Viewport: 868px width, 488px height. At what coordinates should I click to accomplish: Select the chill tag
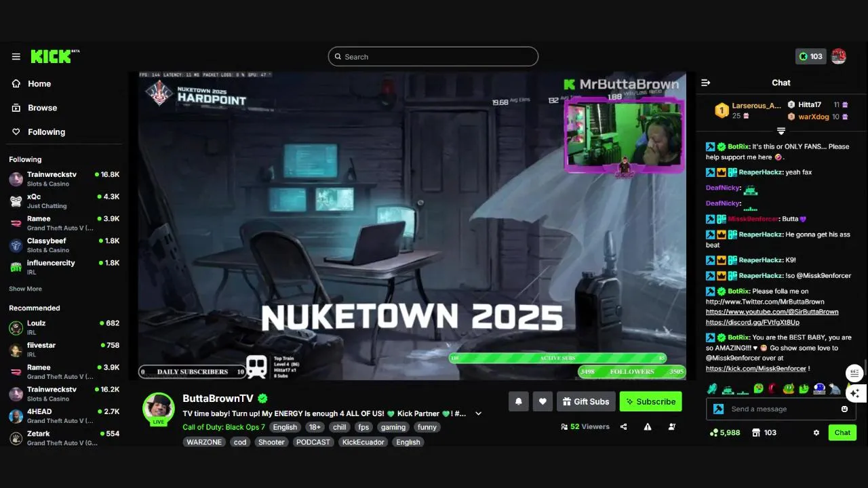coord(340,427)
